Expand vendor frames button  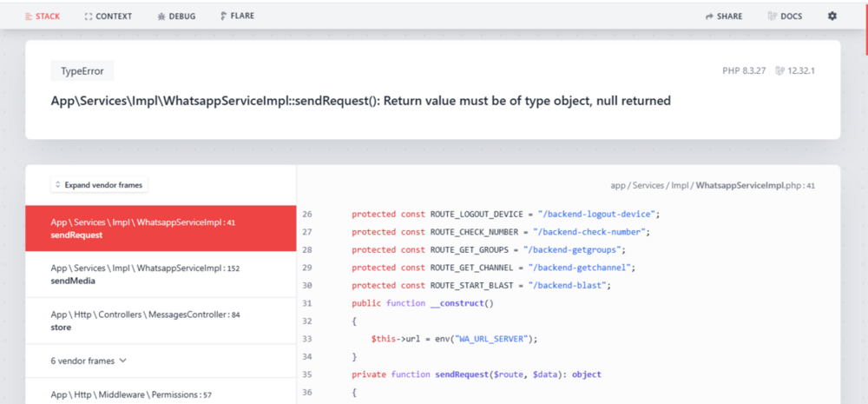pyautogui.click(x=99, y=185)
